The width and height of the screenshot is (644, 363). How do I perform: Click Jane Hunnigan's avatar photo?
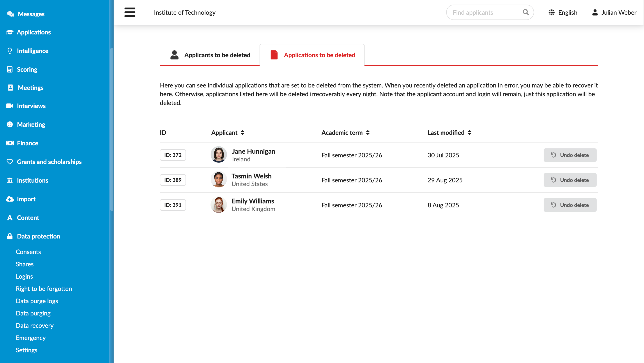[x=219, y=155]
